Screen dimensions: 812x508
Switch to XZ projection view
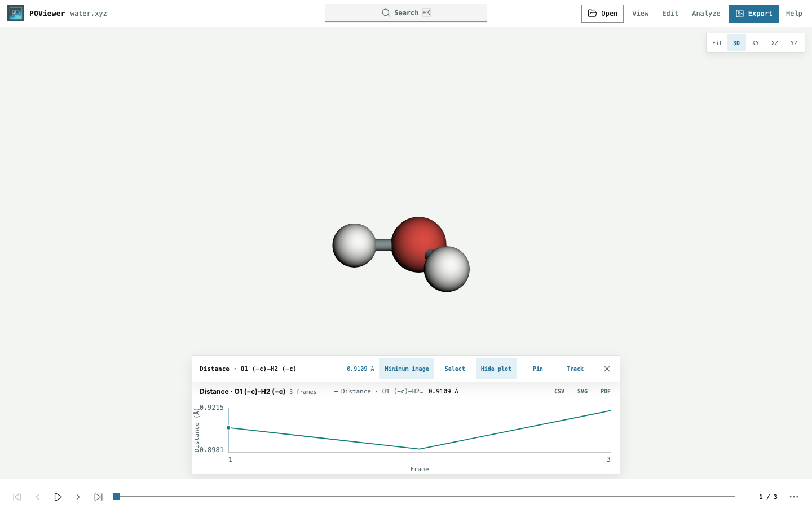pyautogui.click(x=775, y=43)
